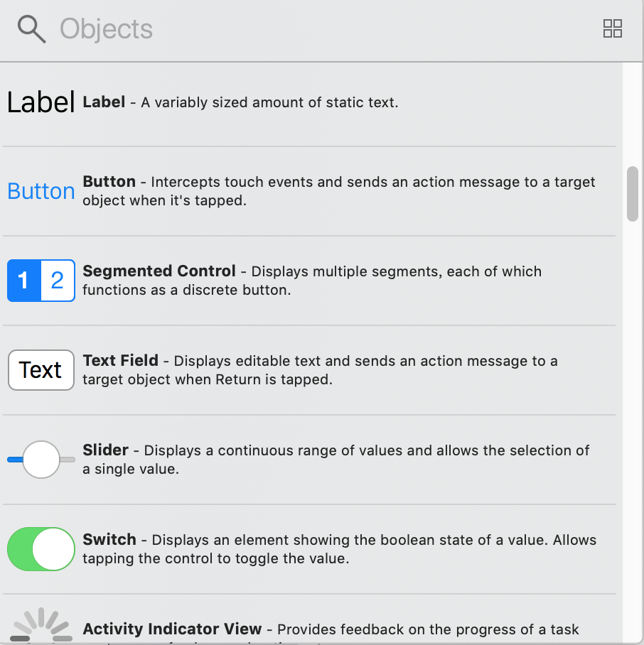Click segment 1 of the Segmented Control icon
Image resolution: width=644 pixels, height=645 pixels.
23,281
